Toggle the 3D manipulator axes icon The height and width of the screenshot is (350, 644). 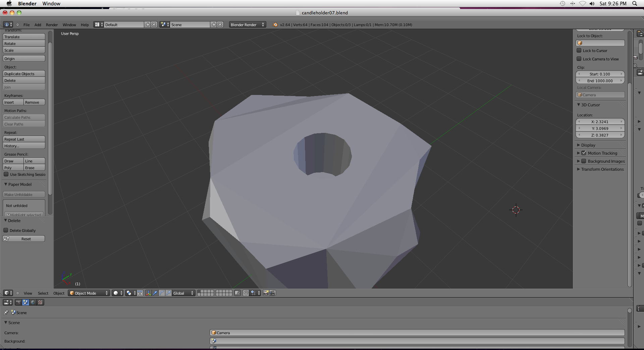coord(148,293)
